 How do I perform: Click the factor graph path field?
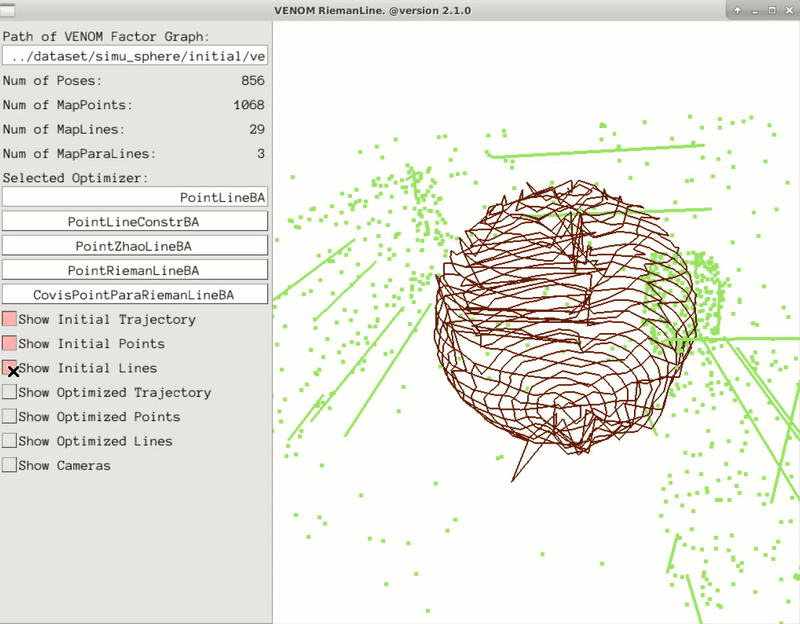point(135,56)
